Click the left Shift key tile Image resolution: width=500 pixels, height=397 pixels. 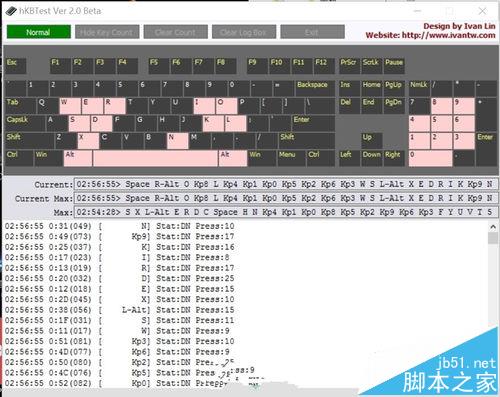click(x=29, y=141)
